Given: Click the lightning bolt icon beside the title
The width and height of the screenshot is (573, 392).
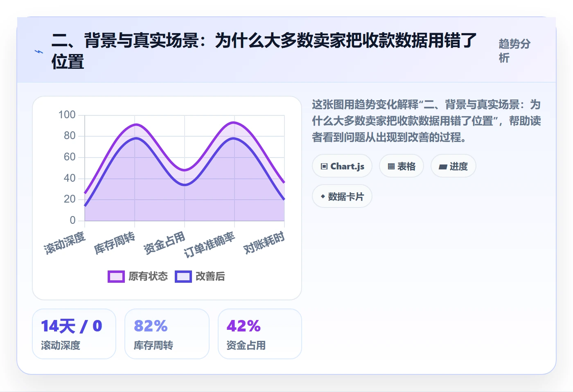Looking at the screenshot, I should [39, 52].
